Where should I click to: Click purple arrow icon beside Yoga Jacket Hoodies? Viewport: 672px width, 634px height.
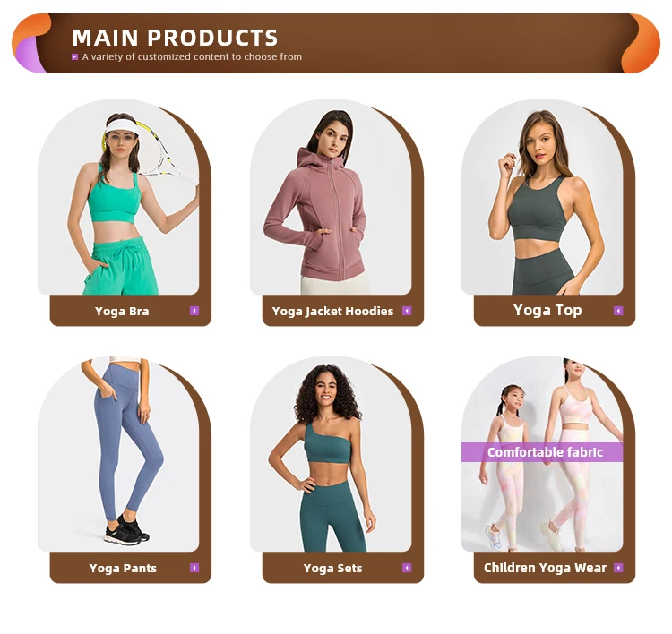tap(407, 311)
